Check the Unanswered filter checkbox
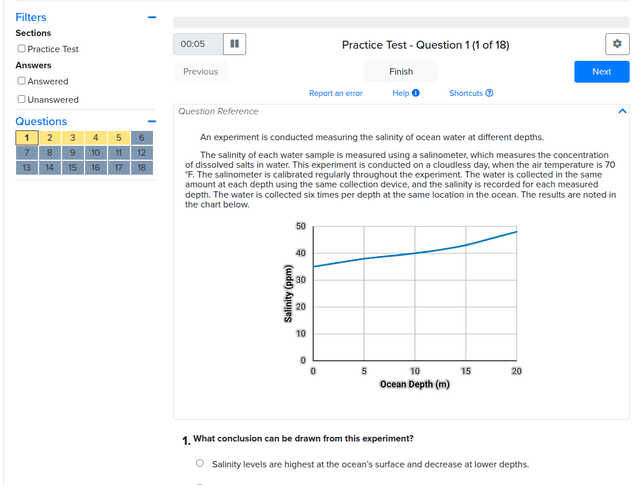Viewport: 640px width, 485px height. 22,99
